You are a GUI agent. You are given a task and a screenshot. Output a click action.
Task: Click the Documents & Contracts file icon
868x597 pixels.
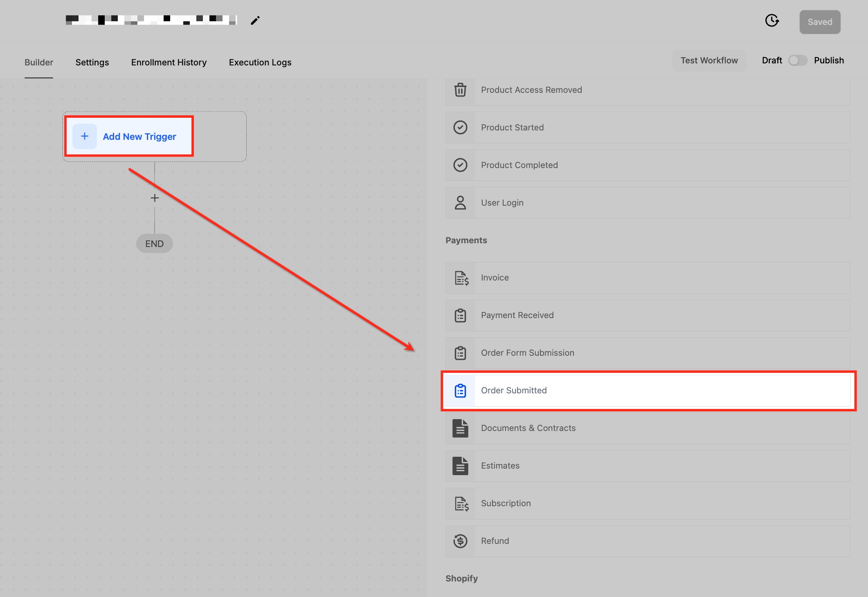(460, 428)
